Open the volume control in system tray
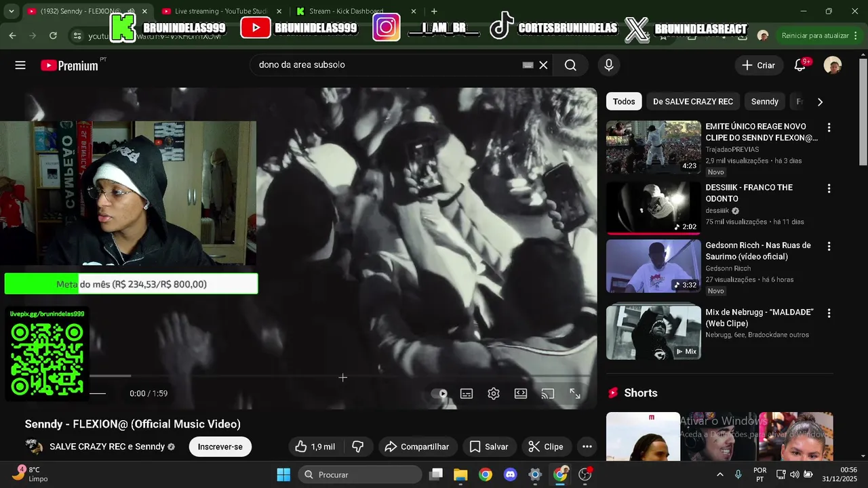 (794, 474)
